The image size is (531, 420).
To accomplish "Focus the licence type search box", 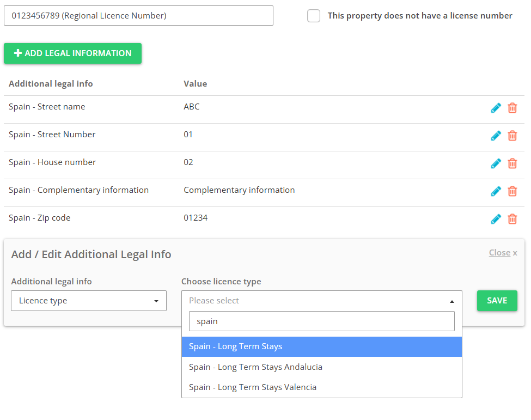I will coord(321,321).
